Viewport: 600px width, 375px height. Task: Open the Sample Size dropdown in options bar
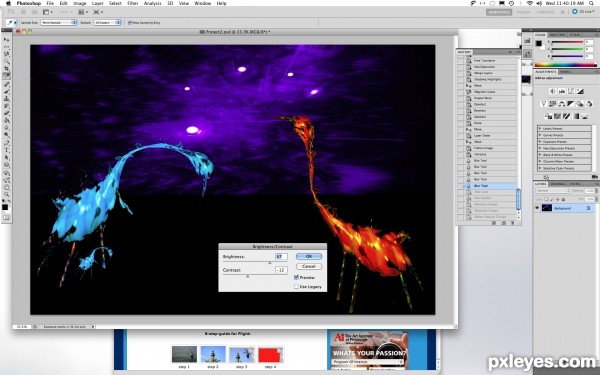click(59, 23)
